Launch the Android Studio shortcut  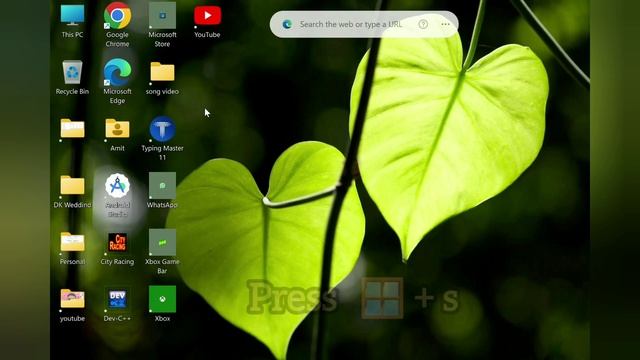(117, 195)
